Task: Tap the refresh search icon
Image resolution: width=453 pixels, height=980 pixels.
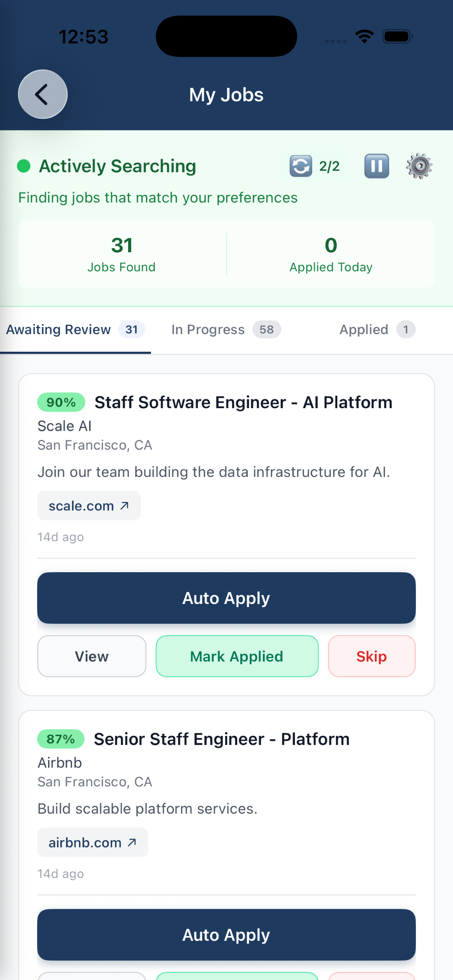Action: coord(300,165)
